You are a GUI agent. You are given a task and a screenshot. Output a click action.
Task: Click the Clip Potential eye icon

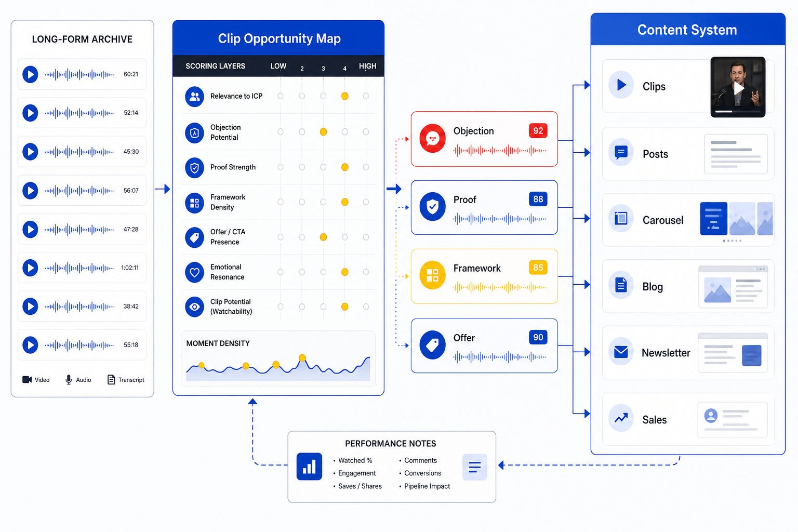(x=194, y=307)
